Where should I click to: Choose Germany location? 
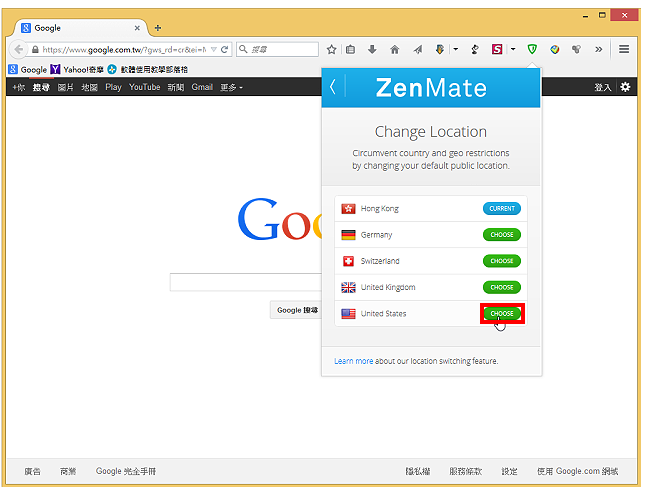(502, 235)
